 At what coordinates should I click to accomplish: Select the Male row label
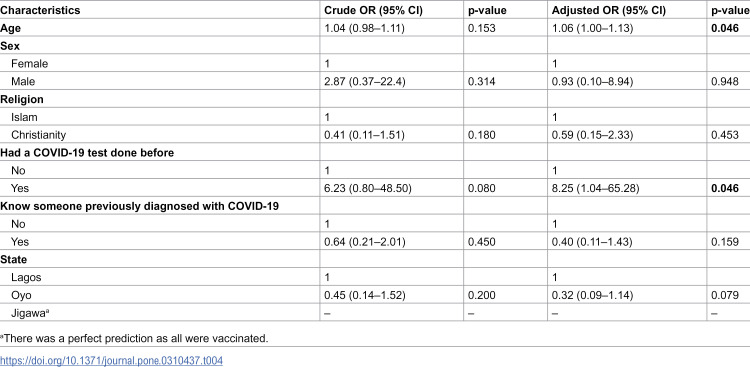coord(23,82)
